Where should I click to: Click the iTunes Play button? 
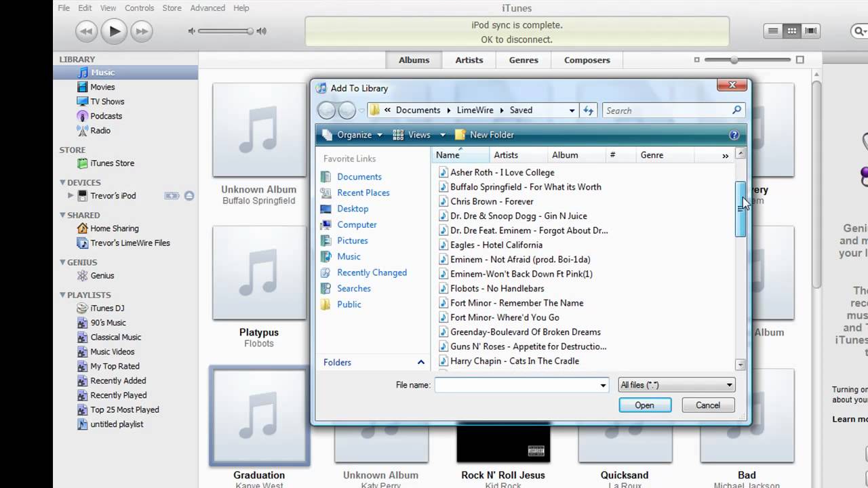pyautogui.click(x=115, y=30)
